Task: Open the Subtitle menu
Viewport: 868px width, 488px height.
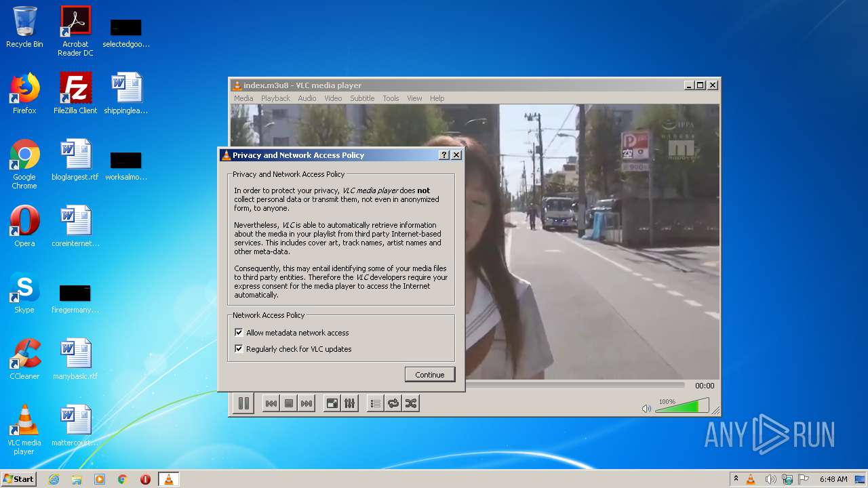Action: click(362, 98)
